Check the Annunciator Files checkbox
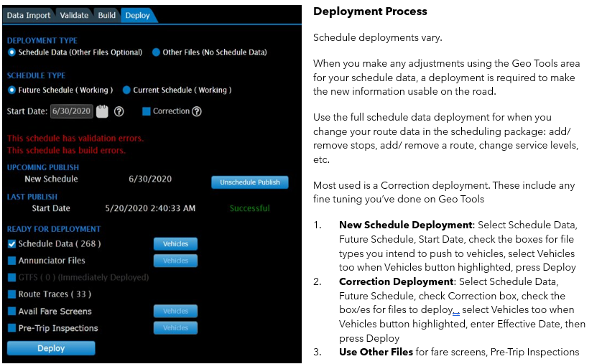 point(12,261)
